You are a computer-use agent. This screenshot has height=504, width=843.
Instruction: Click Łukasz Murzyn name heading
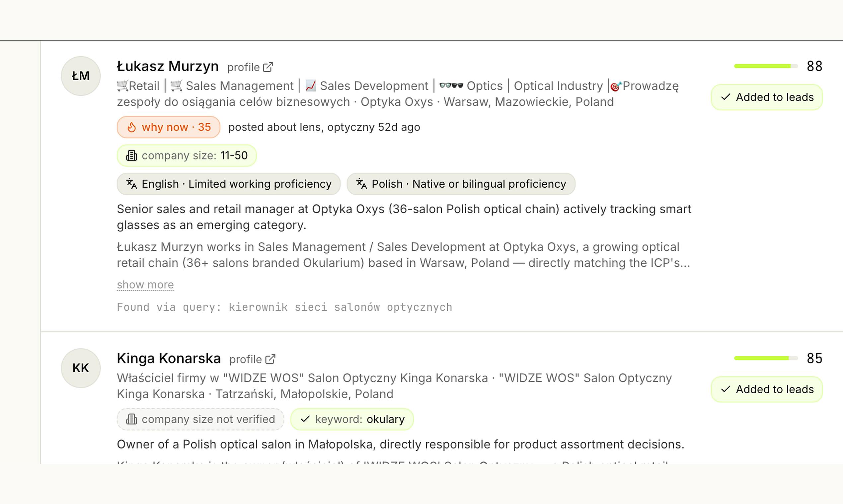pyautogui.click(x=168, y=66)
